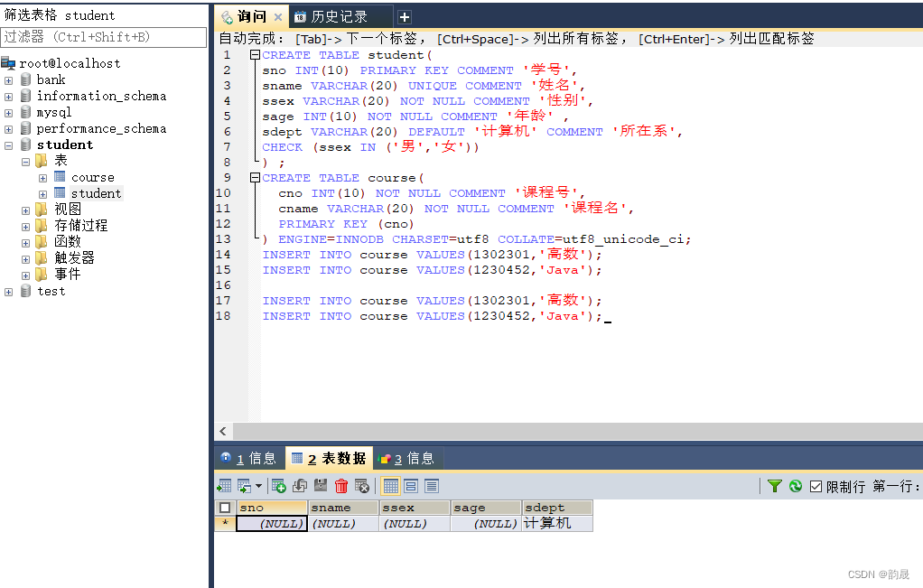Click the plus icon to add new tab

[405, 17]
